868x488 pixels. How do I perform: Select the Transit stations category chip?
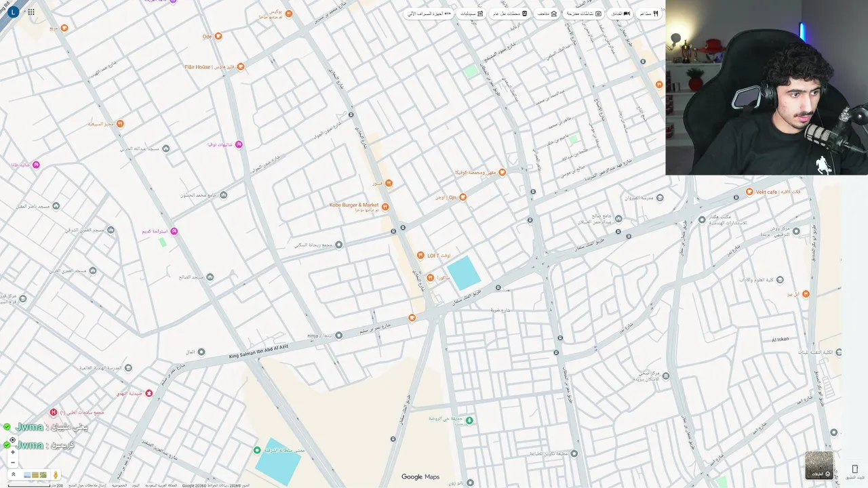tap(509, 14)
